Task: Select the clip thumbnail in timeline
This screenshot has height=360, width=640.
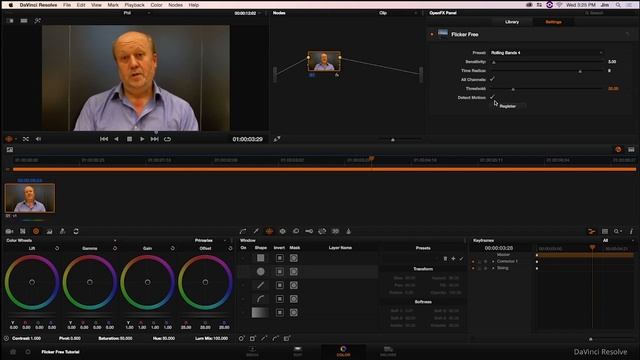Action: [29, 198]
